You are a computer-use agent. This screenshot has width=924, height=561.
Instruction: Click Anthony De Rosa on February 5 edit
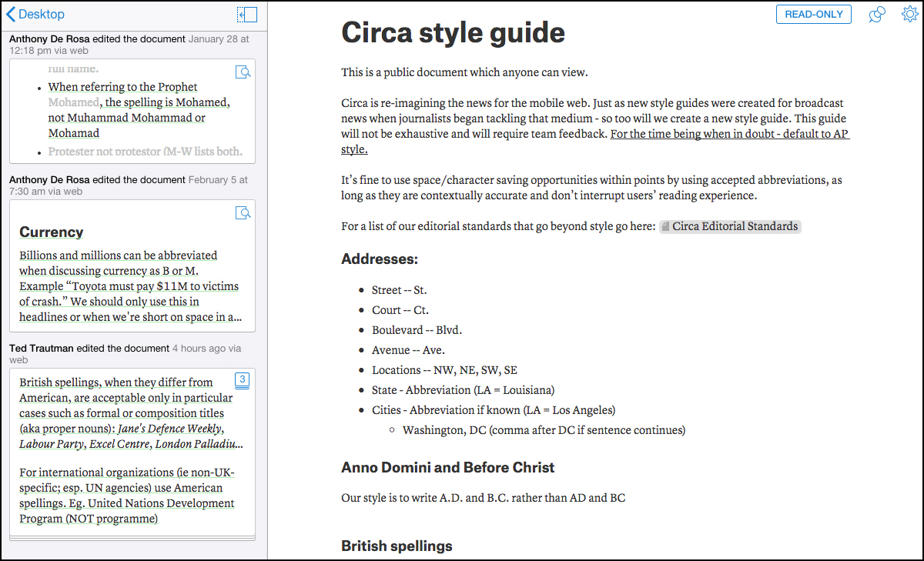pos(49,179)
